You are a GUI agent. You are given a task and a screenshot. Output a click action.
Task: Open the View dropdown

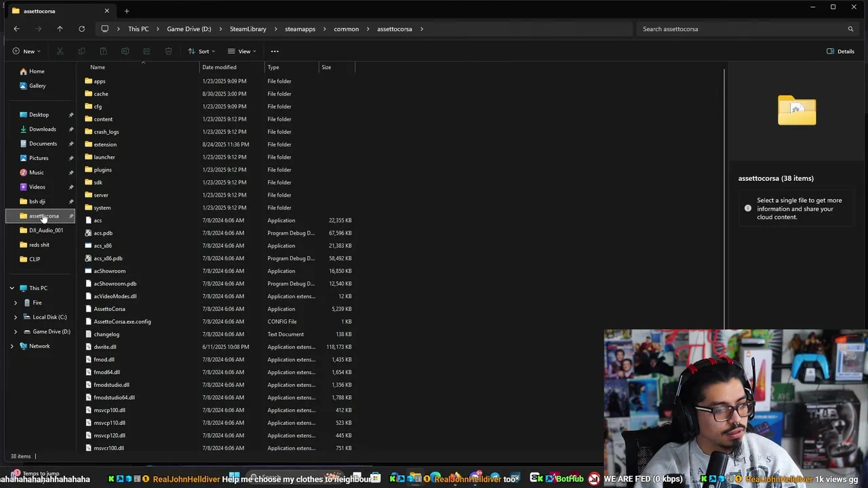pyautogui.click(x=242, y=52)
